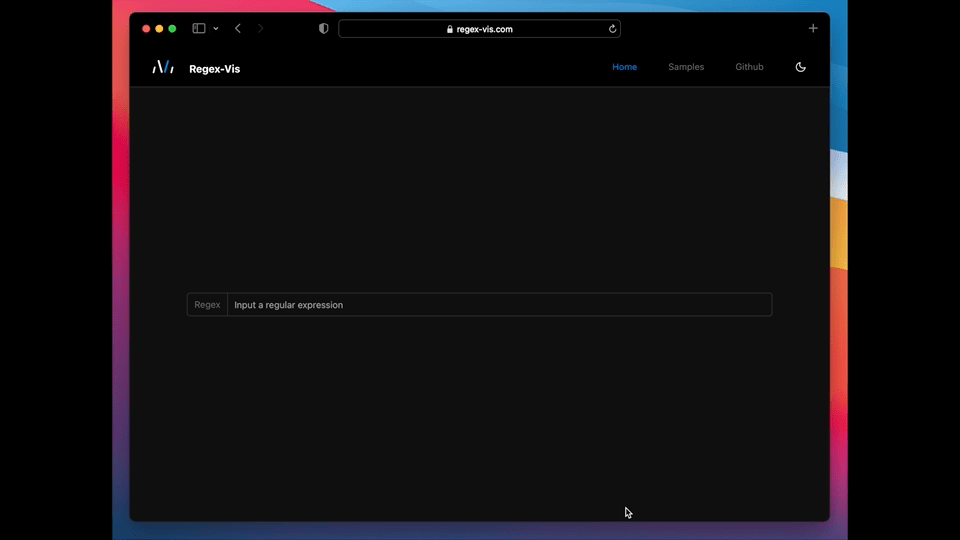Click the Regex-Vis logo icon

[x=163, y=67]
